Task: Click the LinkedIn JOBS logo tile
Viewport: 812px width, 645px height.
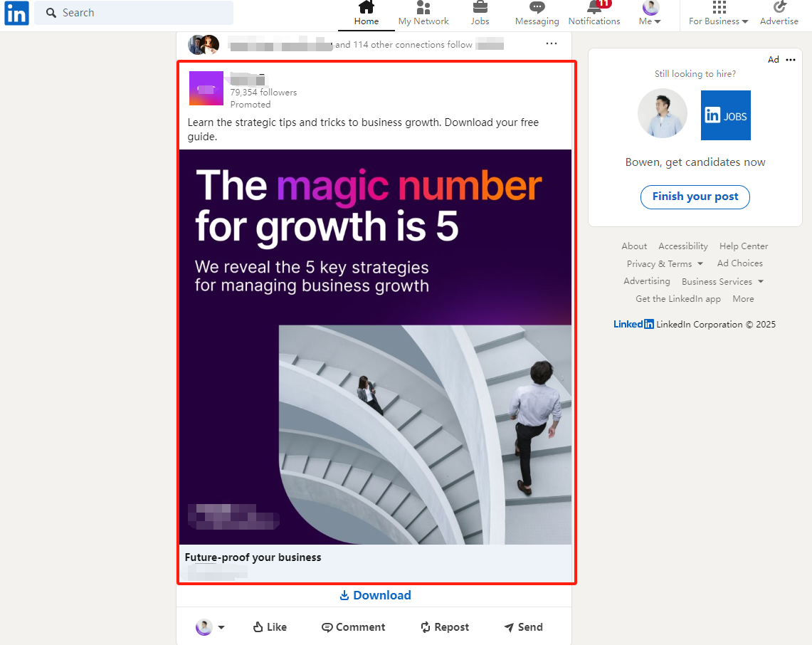Action: (725, 115)
